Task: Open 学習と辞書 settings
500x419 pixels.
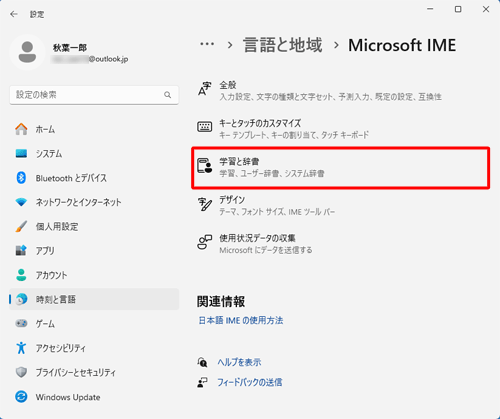Action: point(341,168)
